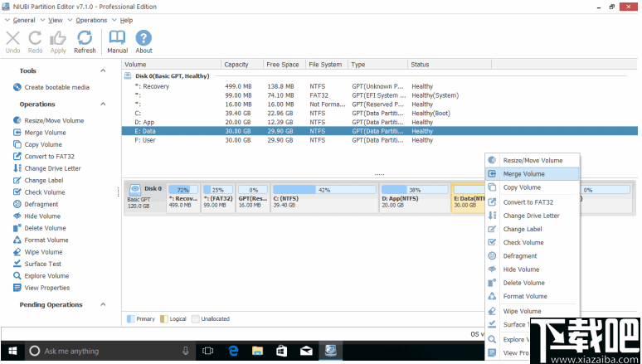Choose Change Drive Letter in the context menu
Screen dimensions: 642x364
533,216
